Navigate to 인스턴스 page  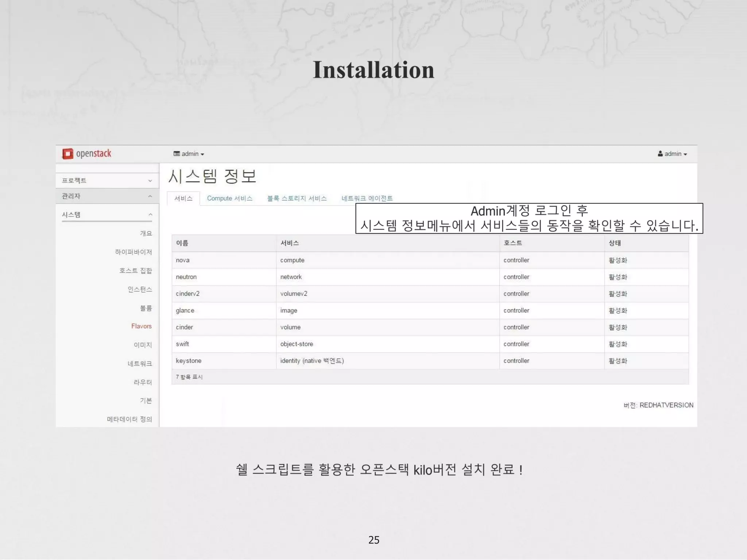[x=139, y=289]
